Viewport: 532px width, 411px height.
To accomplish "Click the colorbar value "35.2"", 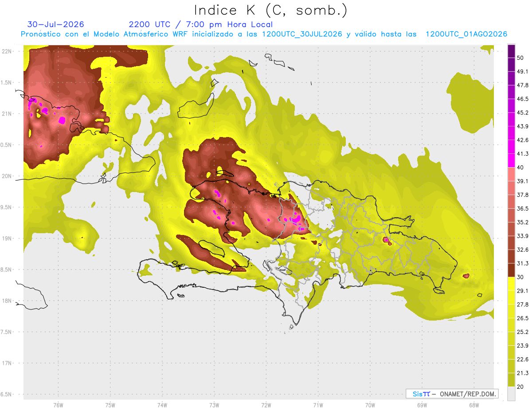I will tap(523, 222).
